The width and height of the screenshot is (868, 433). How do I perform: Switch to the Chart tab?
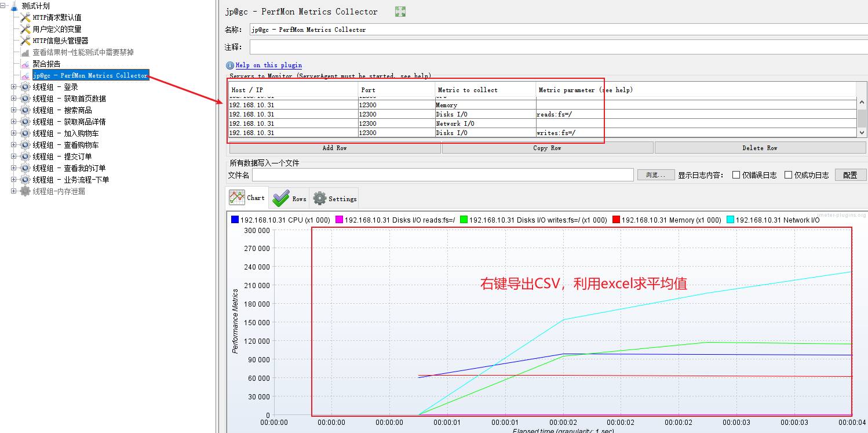pos(247,198)
